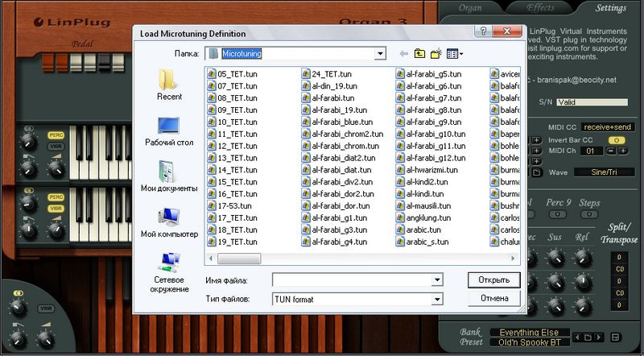Image resolution: width=644 pixels, height=356 pixels.
Task: Switch to the Effects tab
Action: coord(540,8)
